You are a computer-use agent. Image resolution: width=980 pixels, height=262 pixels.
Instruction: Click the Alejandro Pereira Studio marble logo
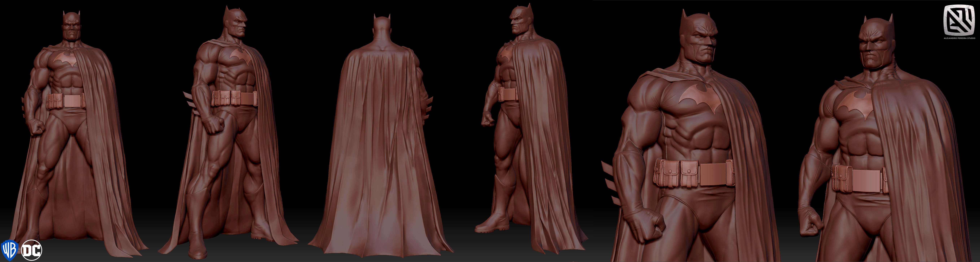tap(959, 20)
